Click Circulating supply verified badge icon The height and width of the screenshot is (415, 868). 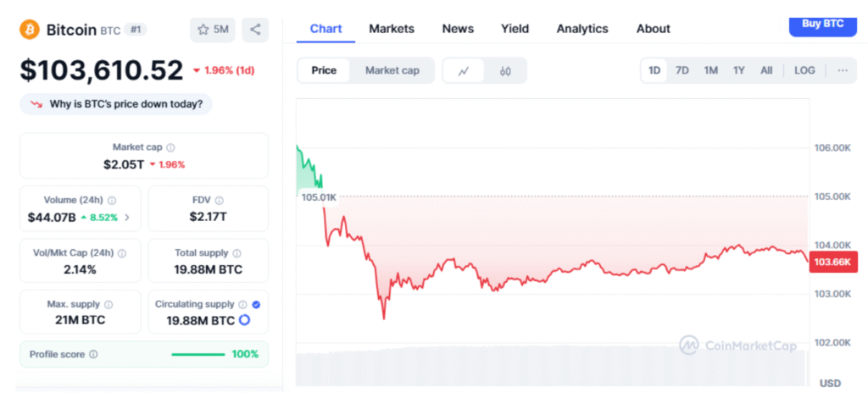pyautogui.click(x=256, y=304)
